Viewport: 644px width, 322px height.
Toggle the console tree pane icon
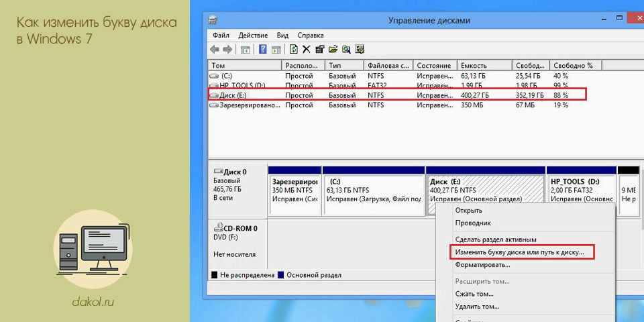(246, 50)
